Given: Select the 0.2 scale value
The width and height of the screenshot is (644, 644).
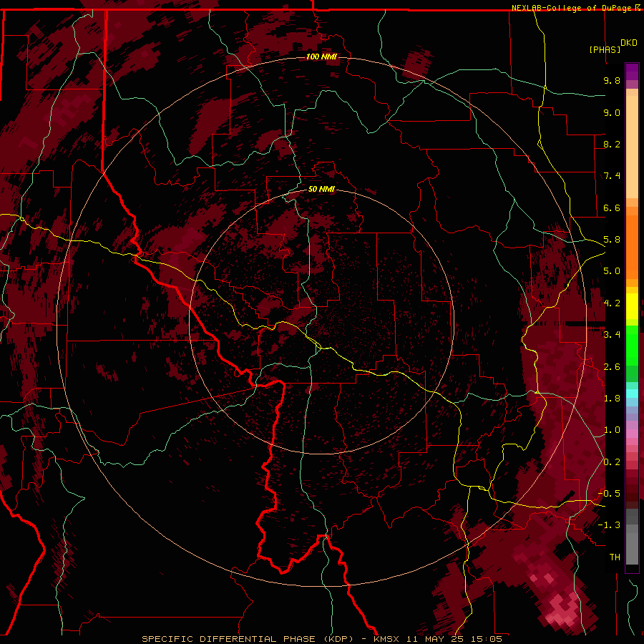Looking at the screenshot, I should click(612, 462).
